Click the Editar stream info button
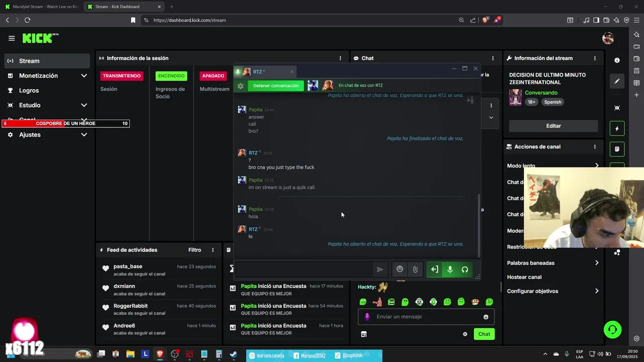The width and height of the screenshot is (644, 362). click(x=553, y=126)
